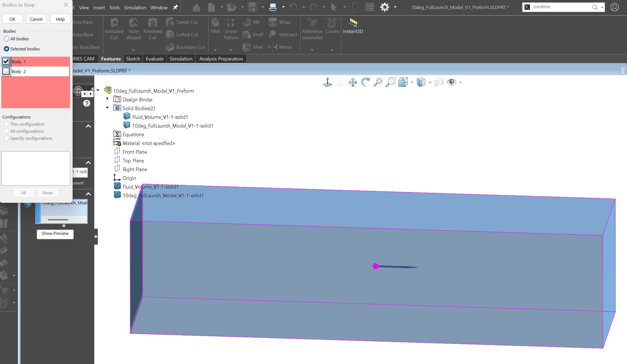Uncheck the Body 1 checkbox
This screenshot has height=364, width=627.
[6, 62]
